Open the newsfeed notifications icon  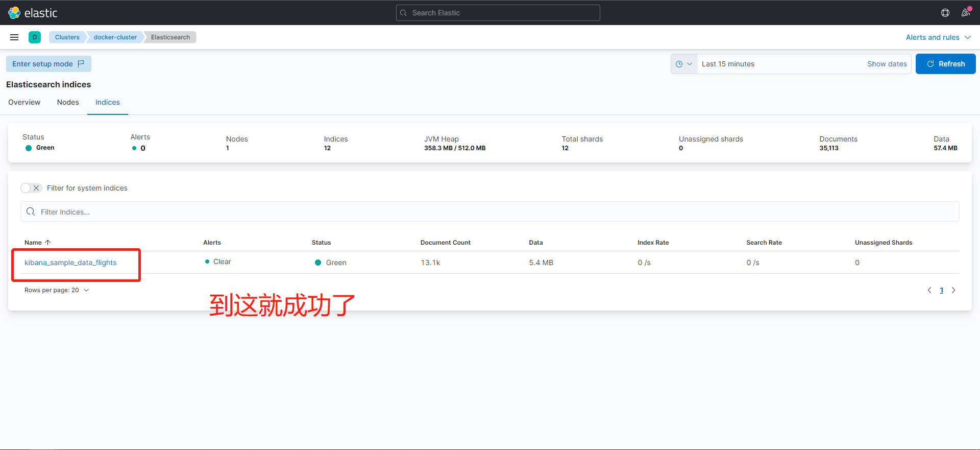point(966,13)
